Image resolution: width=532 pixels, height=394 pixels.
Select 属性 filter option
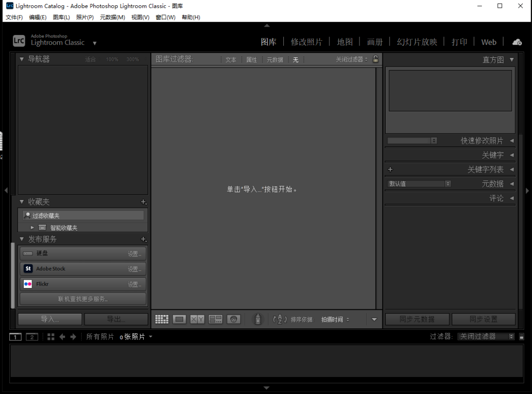pyautogui.click(x=251, y=60)
